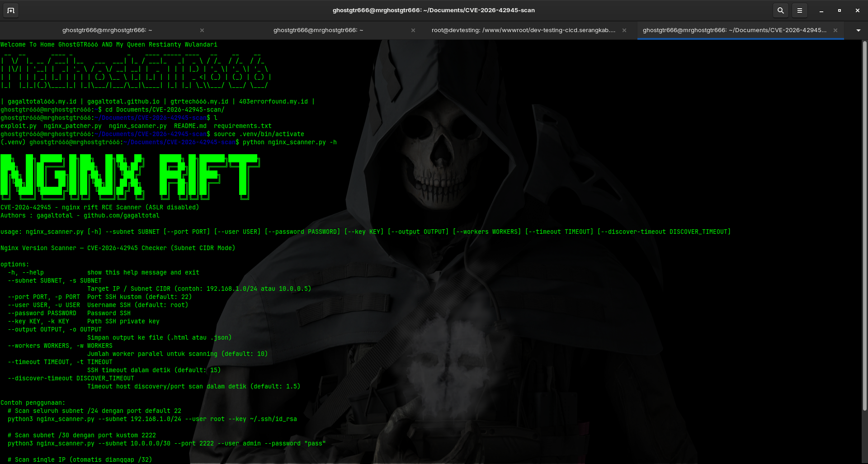The height and width of the screenshot is (464, 868).
Task: Switch to first ghostgtr666 home tab
Action: (x=107, y=30)
